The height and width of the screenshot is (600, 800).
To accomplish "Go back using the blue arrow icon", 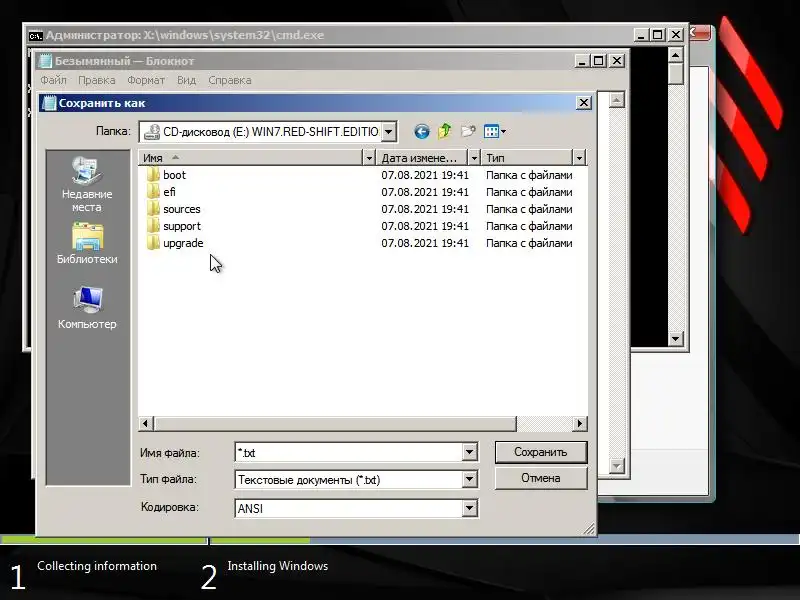I will pos(421,132).
